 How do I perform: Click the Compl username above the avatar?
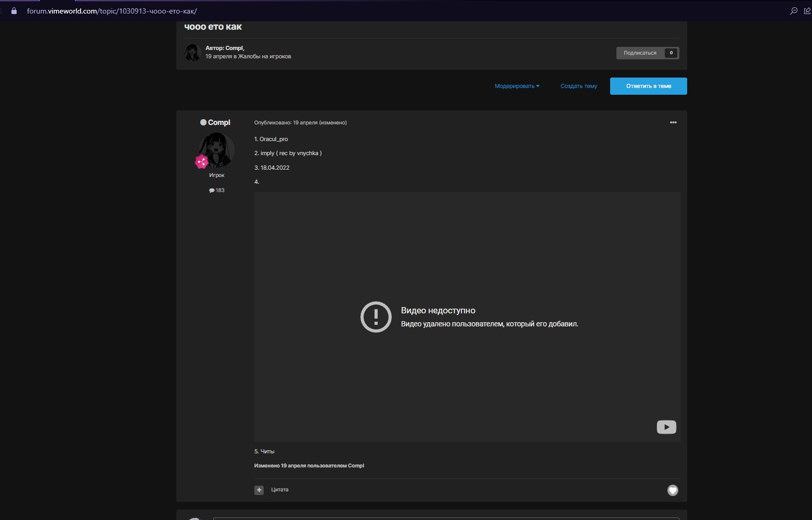pyautogui.click(x=218, y=123)
